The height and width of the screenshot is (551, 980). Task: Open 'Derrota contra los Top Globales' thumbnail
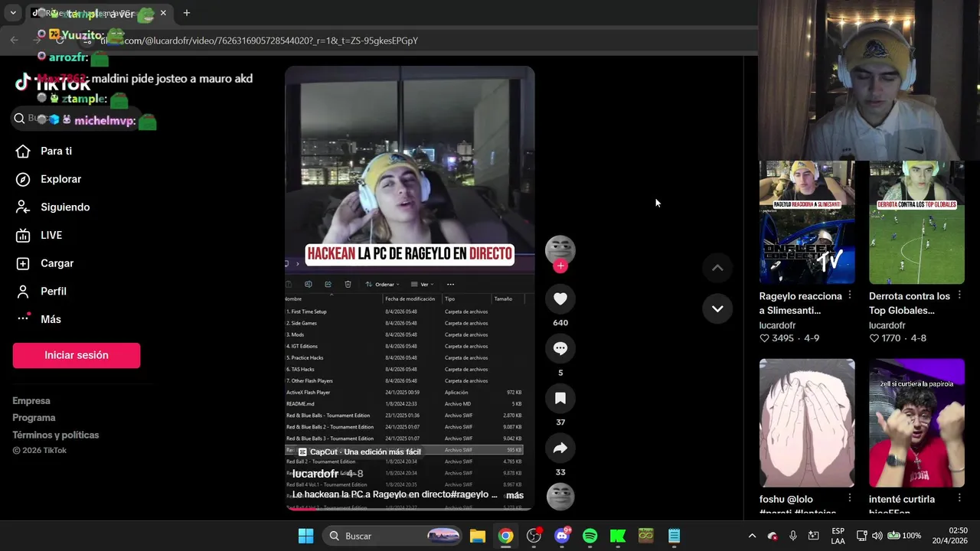click(x=916, y=222)
